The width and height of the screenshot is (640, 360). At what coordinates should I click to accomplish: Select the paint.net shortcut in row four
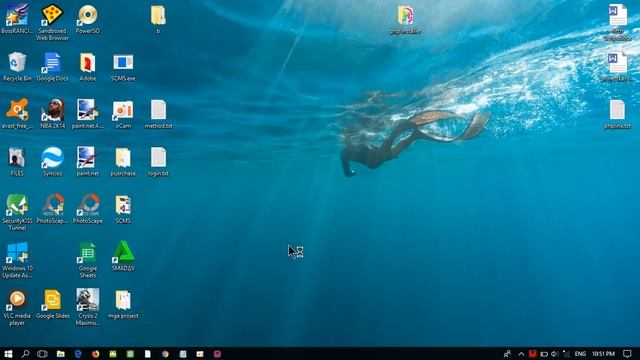88,162
